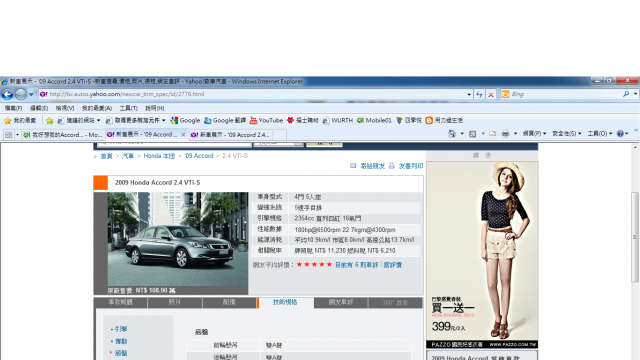Image resolution: width=640 pixels, height=360 pixels.
Task: Open the recent pages dropdown beside Forward
Action: [31, 95]
